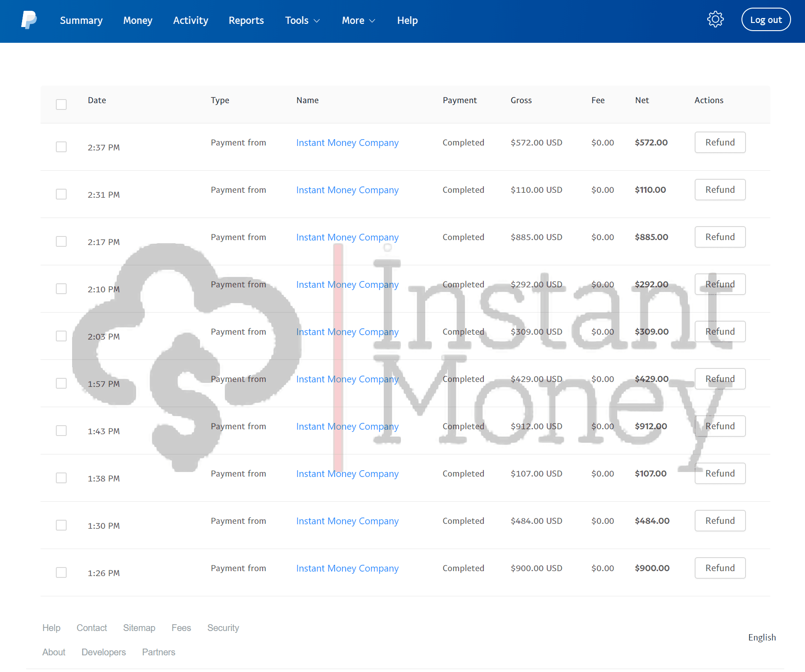Viewport: 805px width, 672px height.
Task: Open the Security footer link
Action: 223,628
